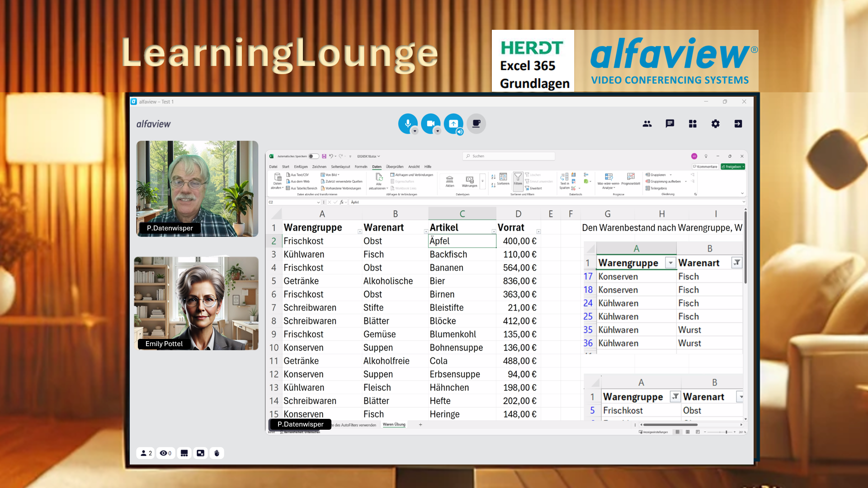Expand the microphone options arrow
This screenshot has height=488, width=868.
coord(415,131)
